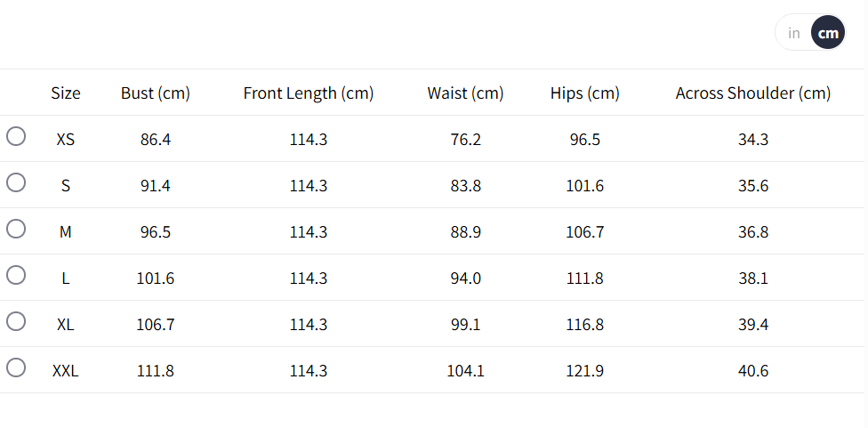Click the Across Shoulder (cm) header
Screen dimensions: 868x428
[x=753, y=93]
